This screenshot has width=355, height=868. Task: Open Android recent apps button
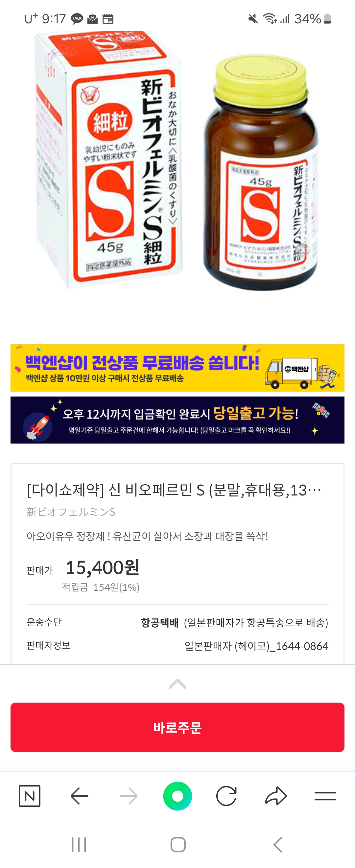[79, 844]
